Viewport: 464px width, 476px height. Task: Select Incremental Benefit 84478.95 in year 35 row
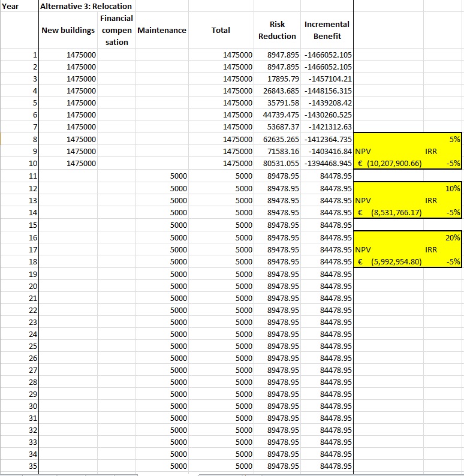pos(327,466)
